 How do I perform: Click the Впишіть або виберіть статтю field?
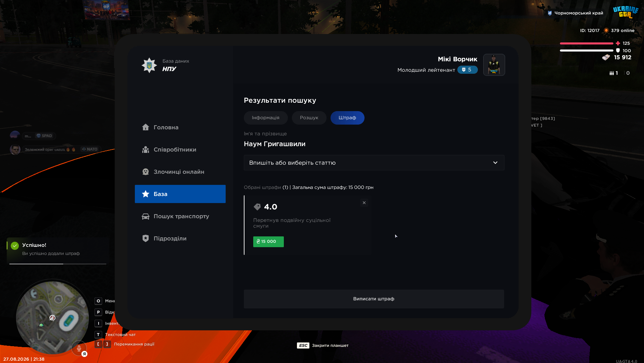[x=374, y=163]
